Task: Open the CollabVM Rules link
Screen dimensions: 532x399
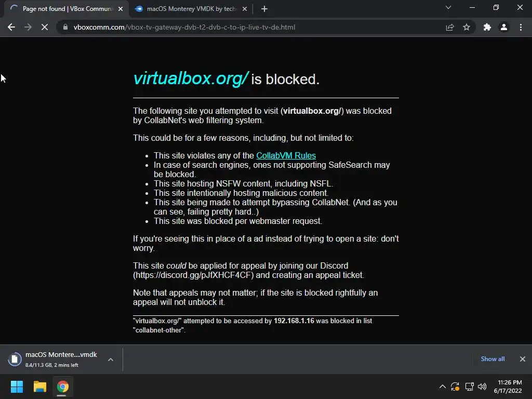Action: click(x=286, y=155)
